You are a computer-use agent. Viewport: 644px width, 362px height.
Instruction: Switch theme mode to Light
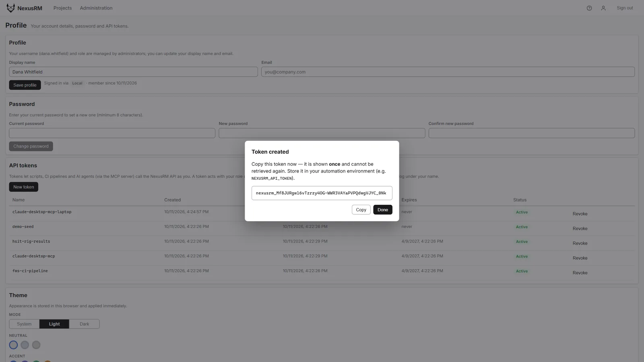pos(54,324)
